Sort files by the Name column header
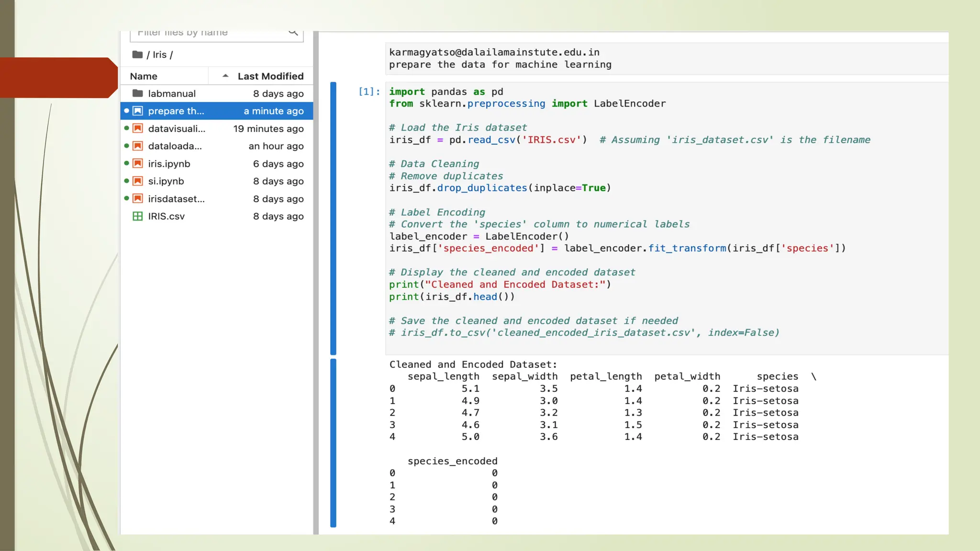This screenshot has width=980, height=551. [x=144, y=76]
